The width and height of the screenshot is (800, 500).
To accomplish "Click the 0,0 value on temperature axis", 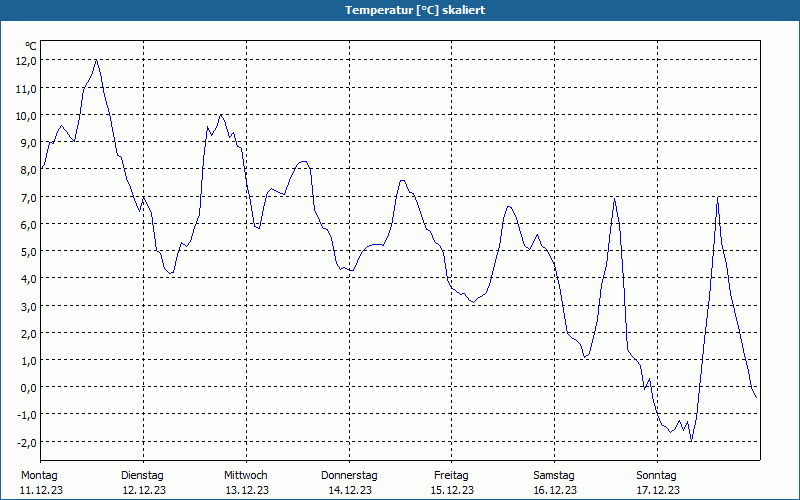I will pyautogui.click(x=28, y=387).
